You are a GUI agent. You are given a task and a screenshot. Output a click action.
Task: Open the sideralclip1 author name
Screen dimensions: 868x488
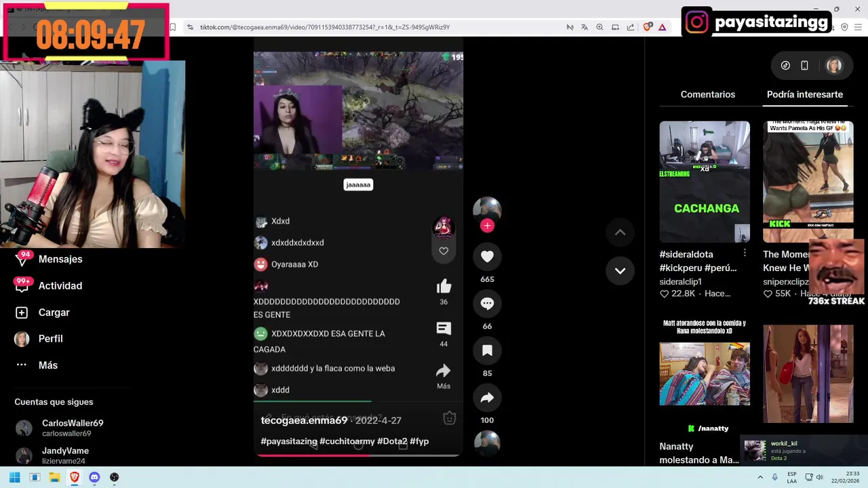[680, 281]
